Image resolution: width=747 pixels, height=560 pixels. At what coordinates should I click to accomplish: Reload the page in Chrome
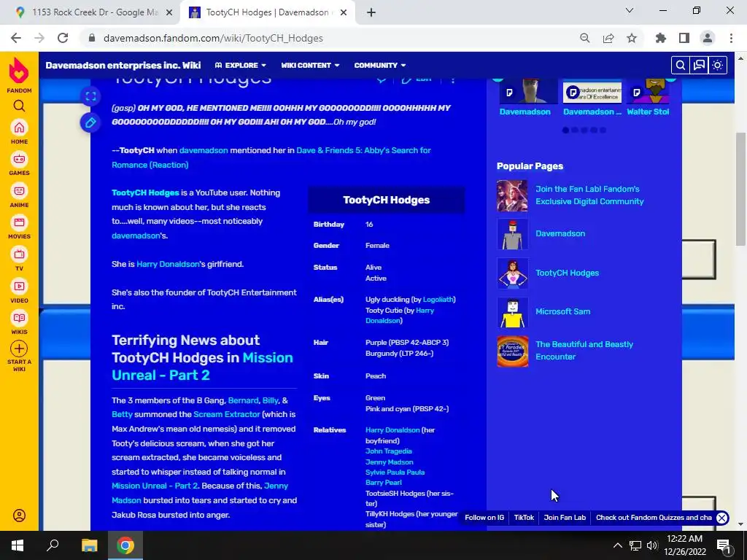(x=63, y=38)
